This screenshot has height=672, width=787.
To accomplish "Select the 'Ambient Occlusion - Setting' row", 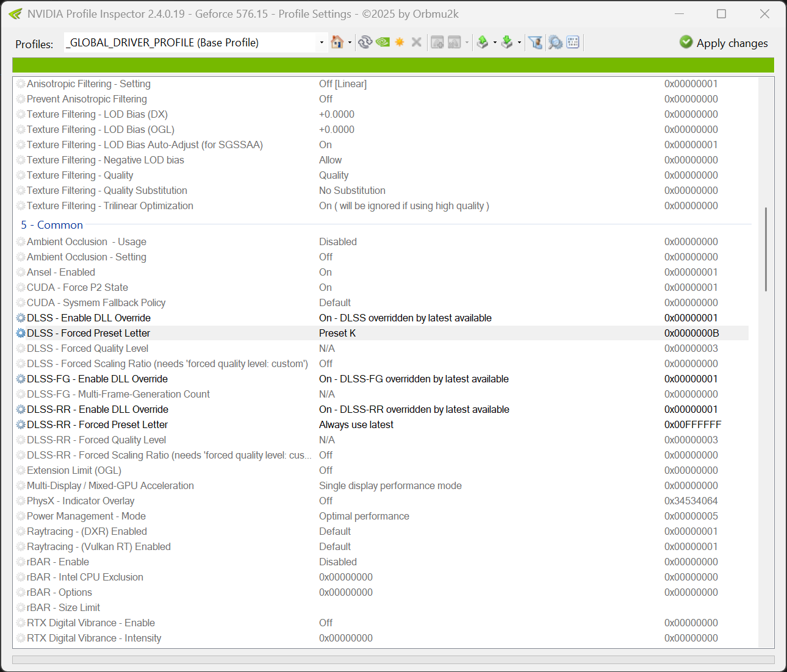I will pos(382,257).
